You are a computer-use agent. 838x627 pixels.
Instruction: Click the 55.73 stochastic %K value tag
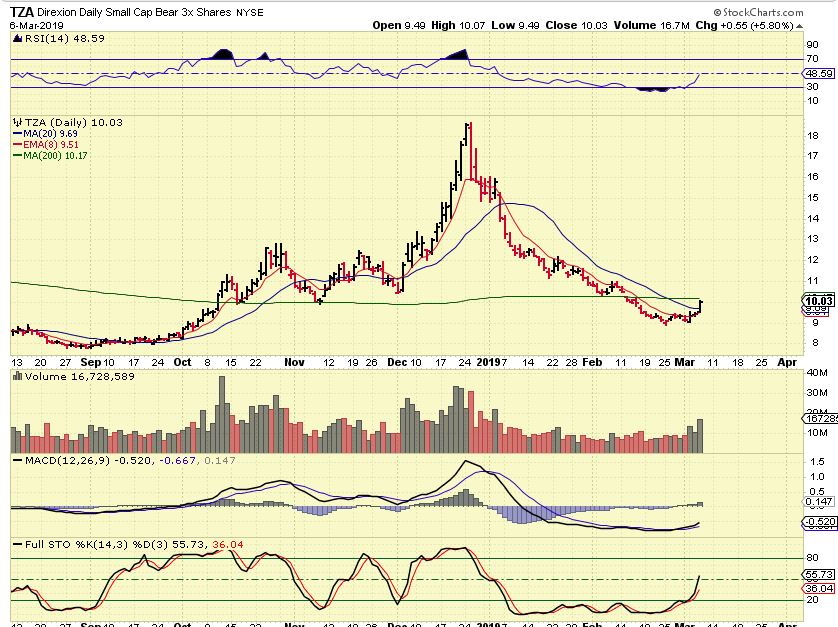pyautogui.click(x=819, y=575)
